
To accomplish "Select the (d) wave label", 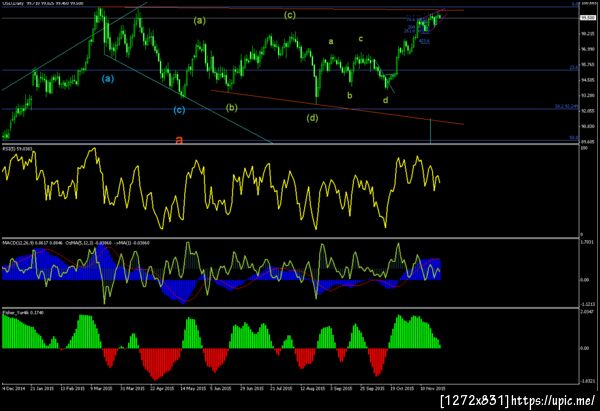I will click(312, 118).
